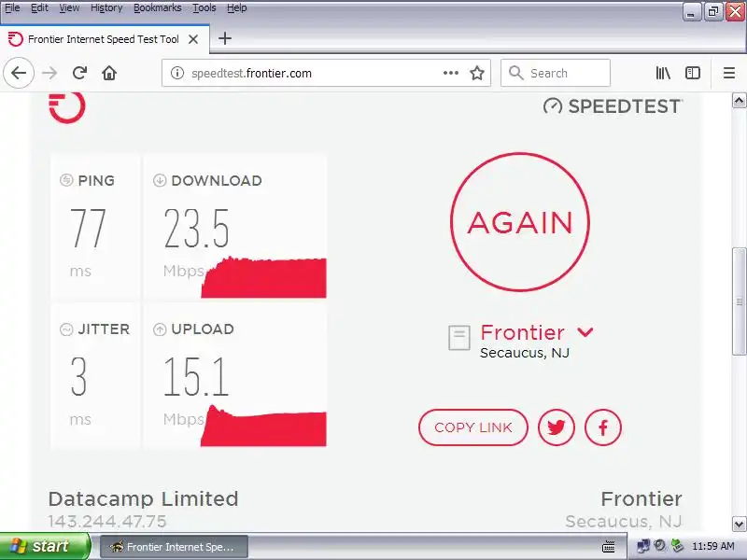Click the page scrollbar down arrow
Viewport: 747px width, 560px height.
[739, 524]
